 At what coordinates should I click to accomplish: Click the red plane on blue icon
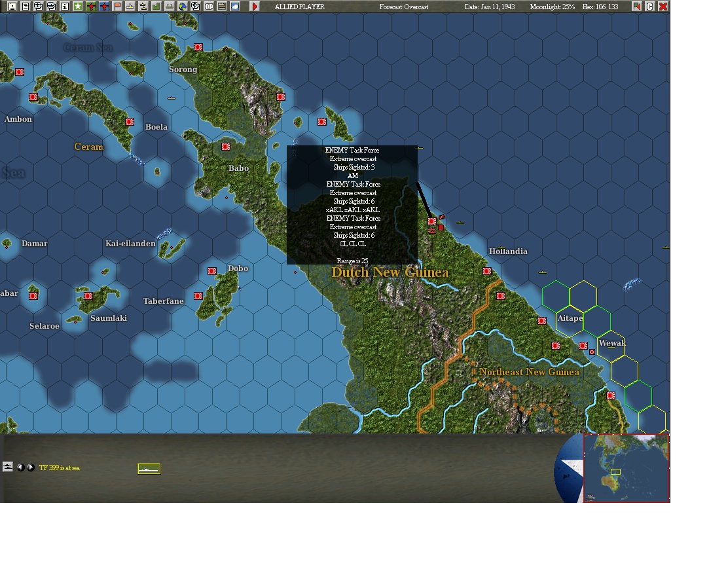tap(104, 7)
